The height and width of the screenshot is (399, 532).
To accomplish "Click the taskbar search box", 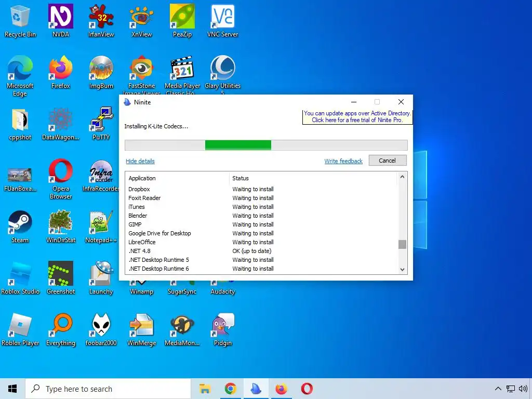I will pyautogui.click(x=108, y=389).
